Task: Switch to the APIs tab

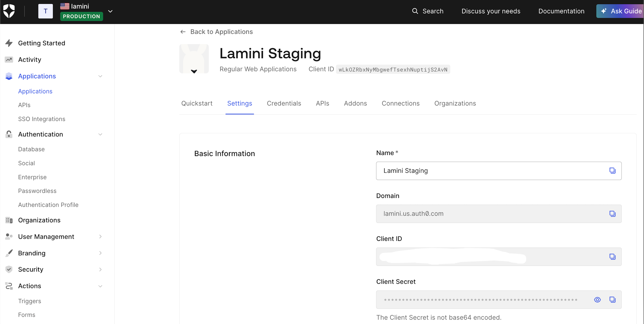Action: click(322, 103)
